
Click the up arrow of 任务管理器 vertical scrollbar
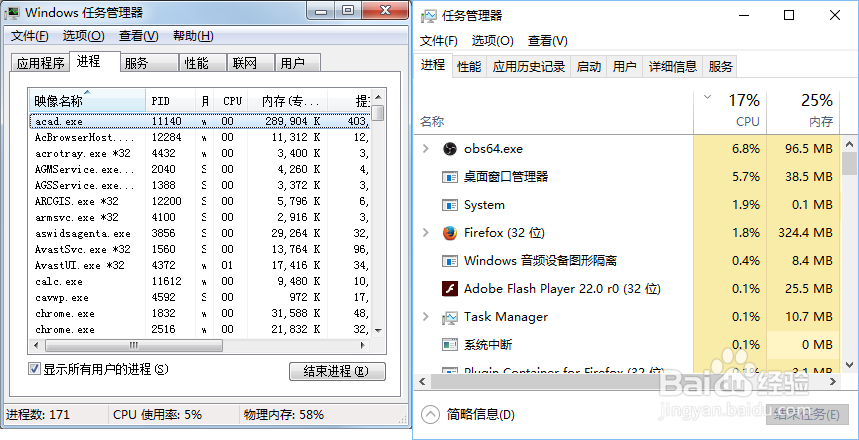849,145
